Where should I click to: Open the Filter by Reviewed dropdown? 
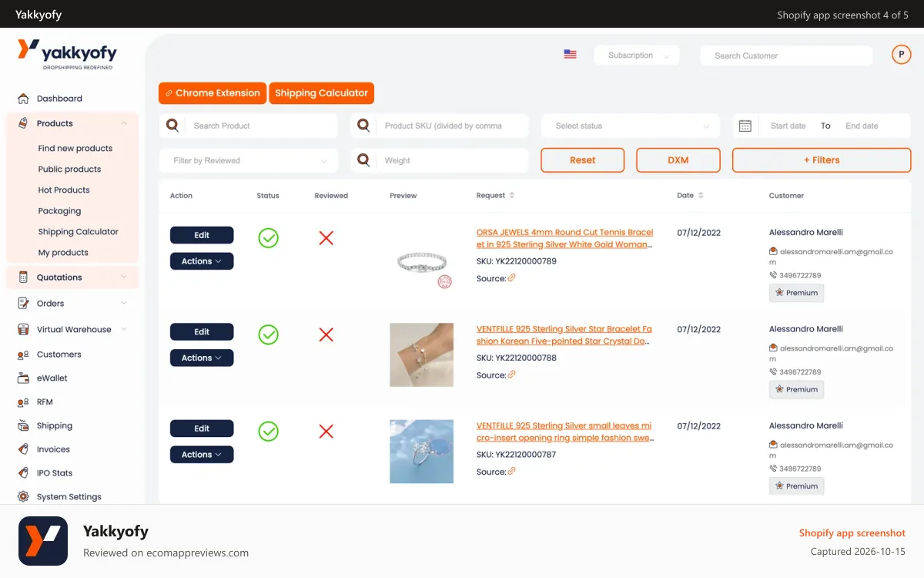tap(249, 160)
